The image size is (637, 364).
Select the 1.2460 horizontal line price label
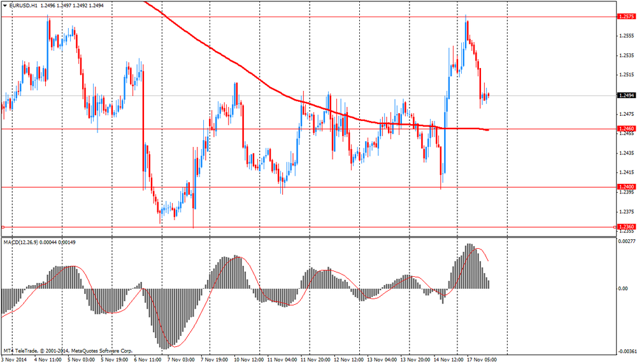[626, 129]
